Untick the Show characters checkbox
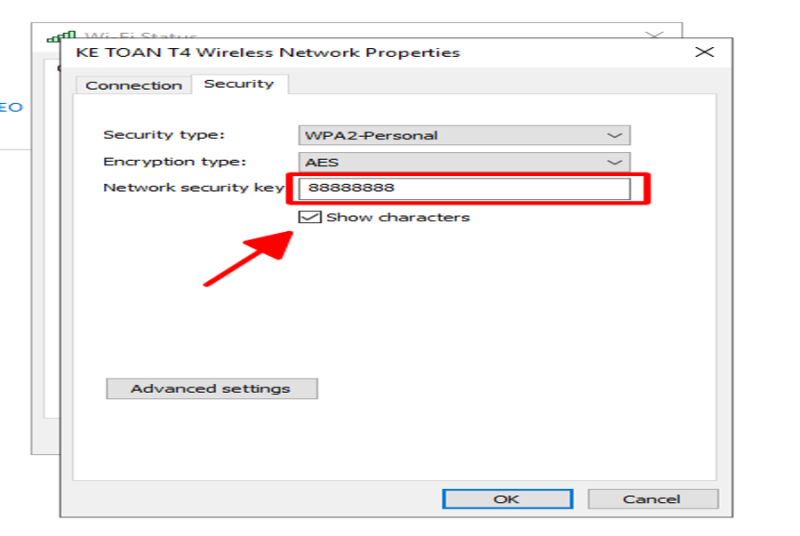 tap(310, 217)
